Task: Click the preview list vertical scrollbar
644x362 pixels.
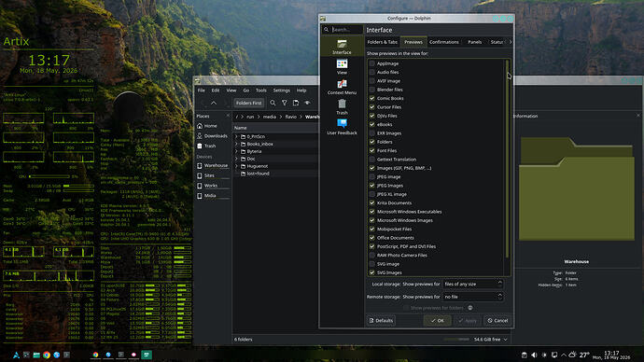Action: coord(508,159)
